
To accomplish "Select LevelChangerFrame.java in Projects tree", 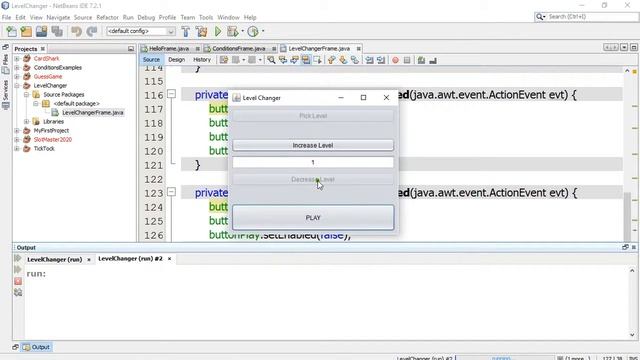I will 93,113.
